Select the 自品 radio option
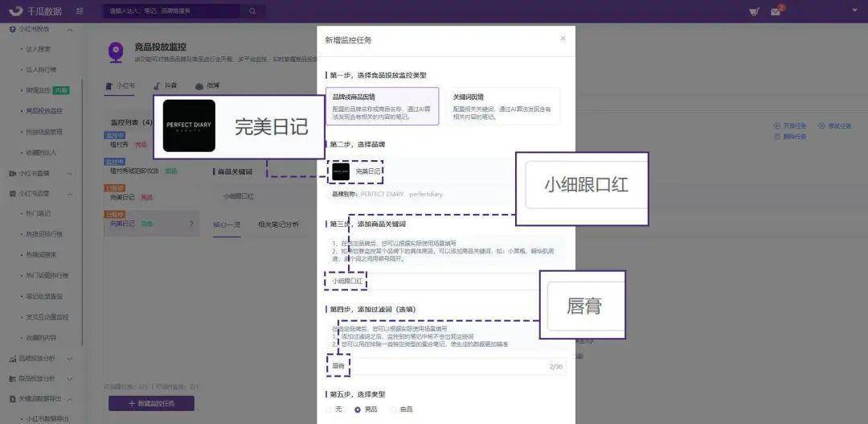Image resolution: width=868 pixels, height=424 pixels. point(402,410)
